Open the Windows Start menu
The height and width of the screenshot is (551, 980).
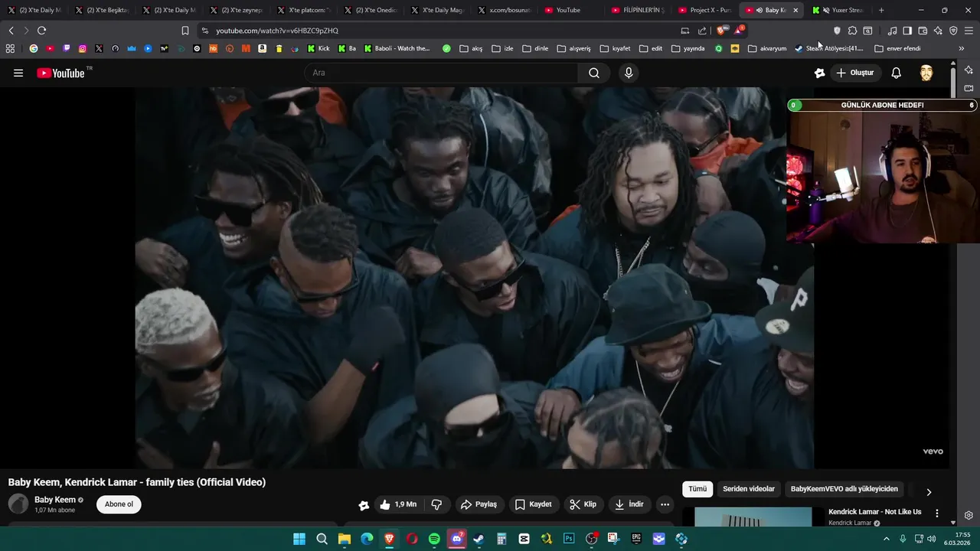click(x=299, y=539)
